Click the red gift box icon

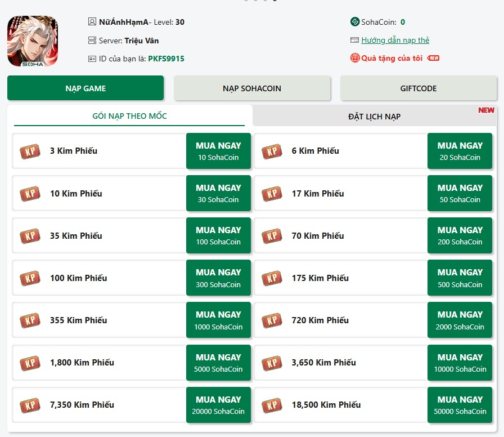(355, 58)
